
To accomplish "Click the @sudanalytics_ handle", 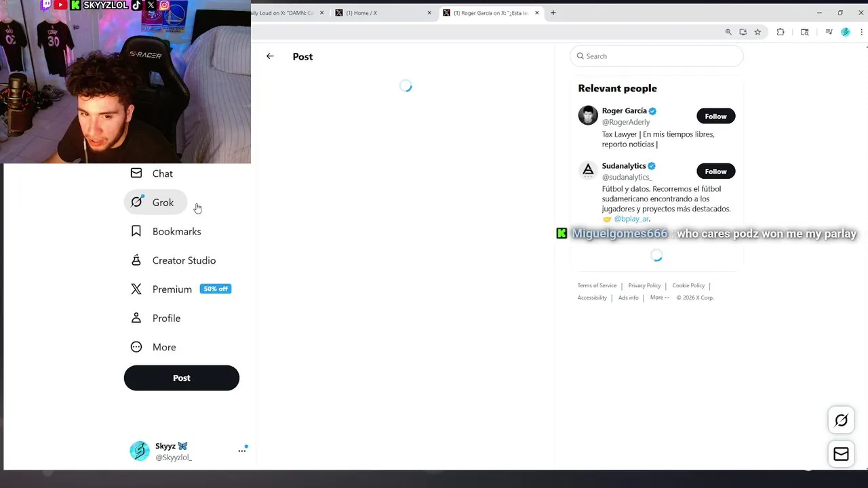I will point(627,177).
